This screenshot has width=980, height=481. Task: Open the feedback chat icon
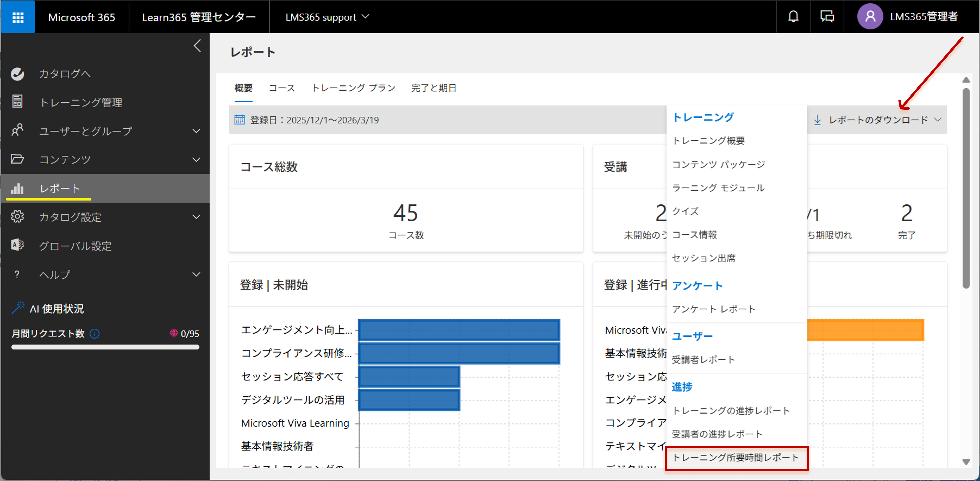click(x=827, y=17)
